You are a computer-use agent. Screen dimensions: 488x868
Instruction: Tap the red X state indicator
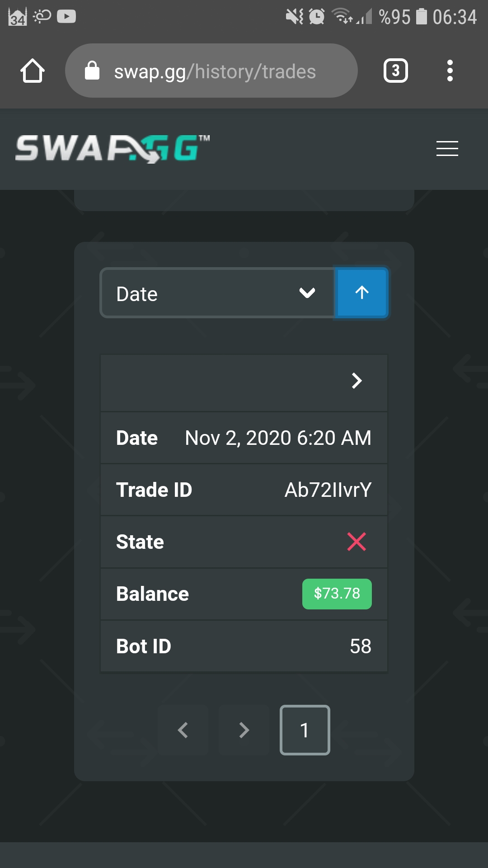coord(357,542)
